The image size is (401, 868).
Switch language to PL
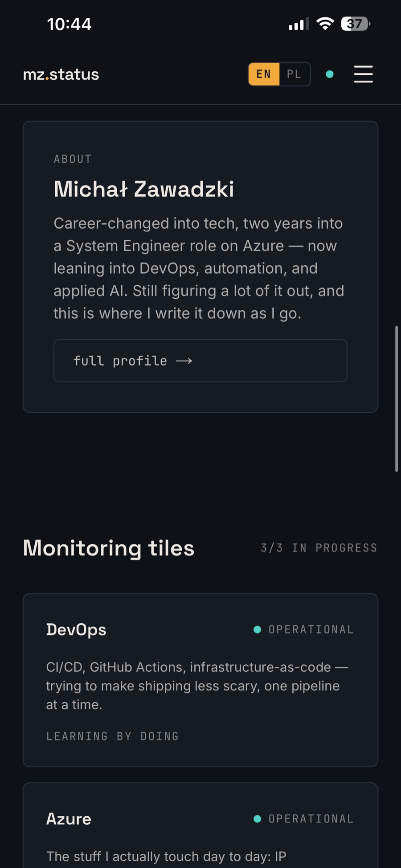pos(295,74)
